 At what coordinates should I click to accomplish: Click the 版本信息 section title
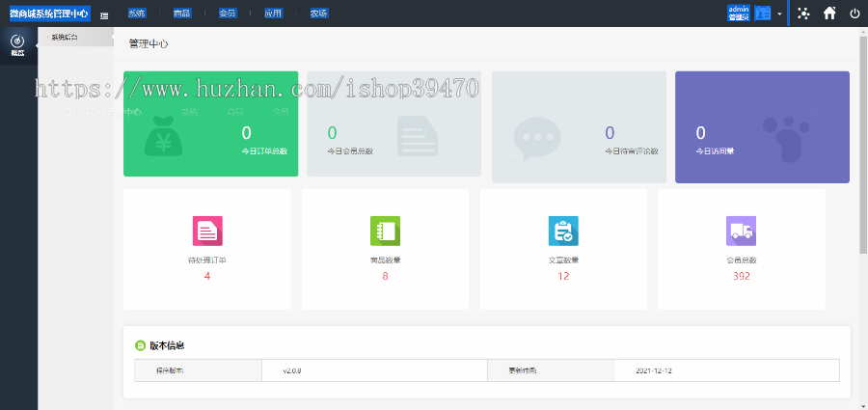click(x=167, y=345)
